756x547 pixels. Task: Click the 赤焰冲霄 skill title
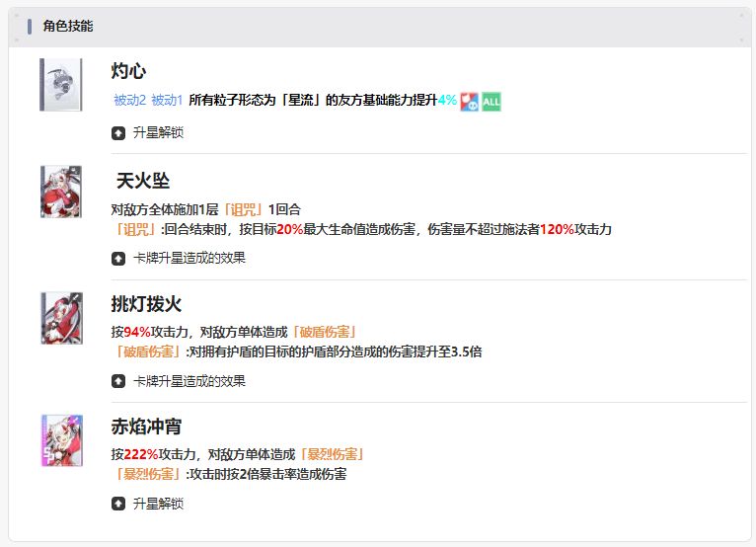pos(146,427)
